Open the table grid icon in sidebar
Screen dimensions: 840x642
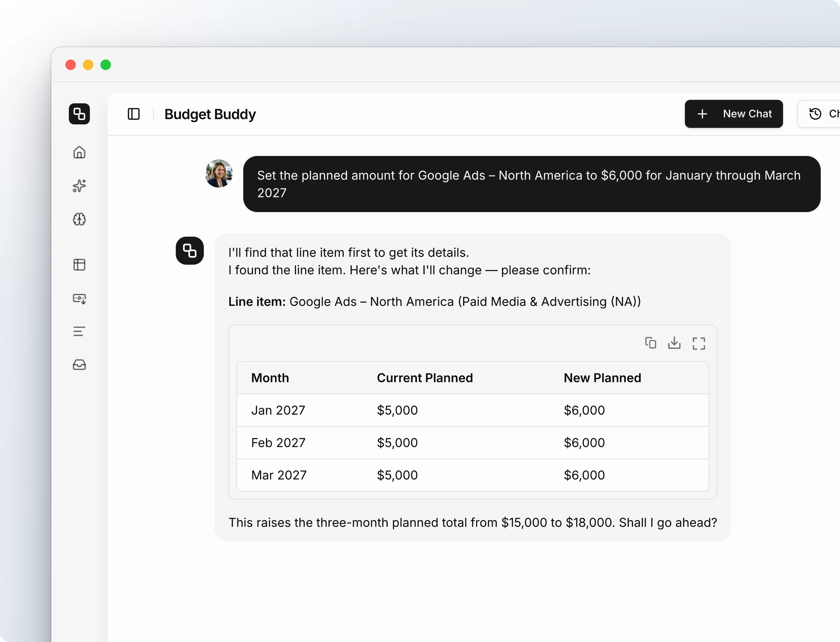pos(79,264)
